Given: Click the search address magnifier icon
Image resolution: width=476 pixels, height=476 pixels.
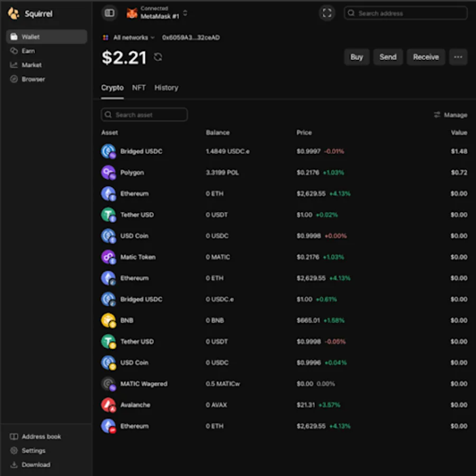Looking at the screenshot, I should click(x=351, y=13).
